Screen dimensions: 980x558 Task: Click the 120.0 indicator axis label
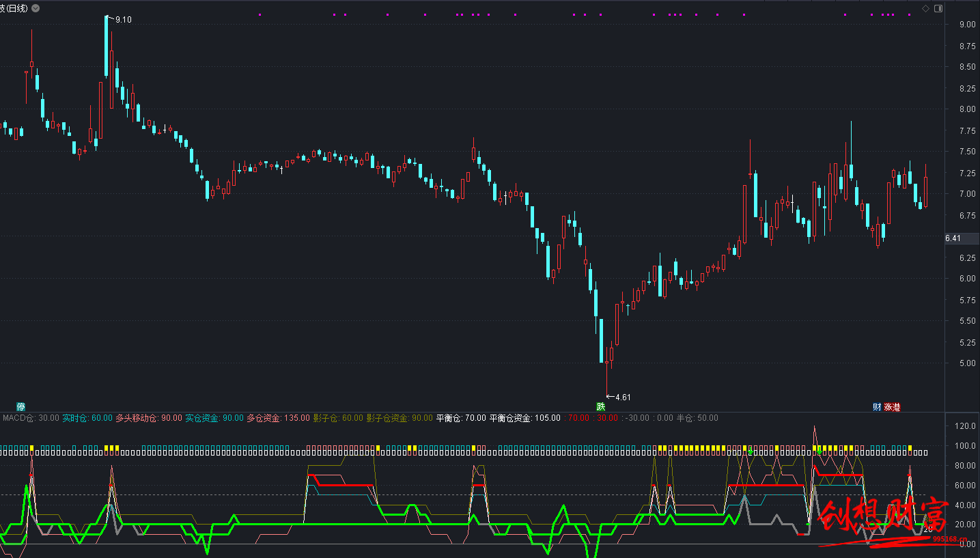[x=967, y=426]
